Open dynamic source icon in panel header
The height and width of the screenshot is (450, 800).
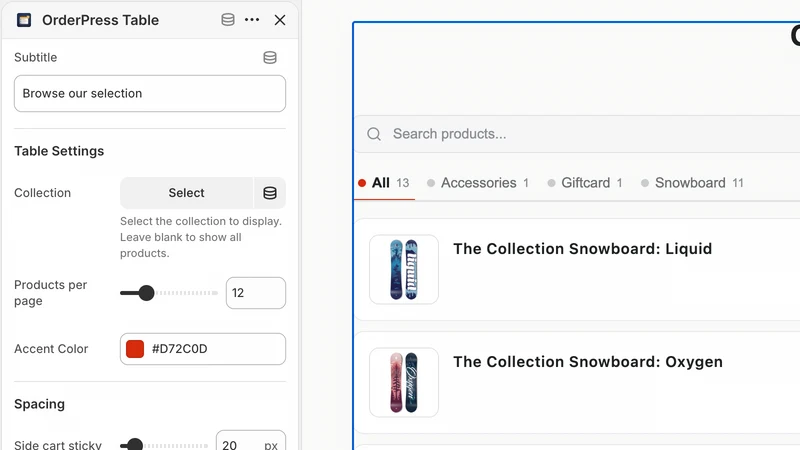[228, 20]
